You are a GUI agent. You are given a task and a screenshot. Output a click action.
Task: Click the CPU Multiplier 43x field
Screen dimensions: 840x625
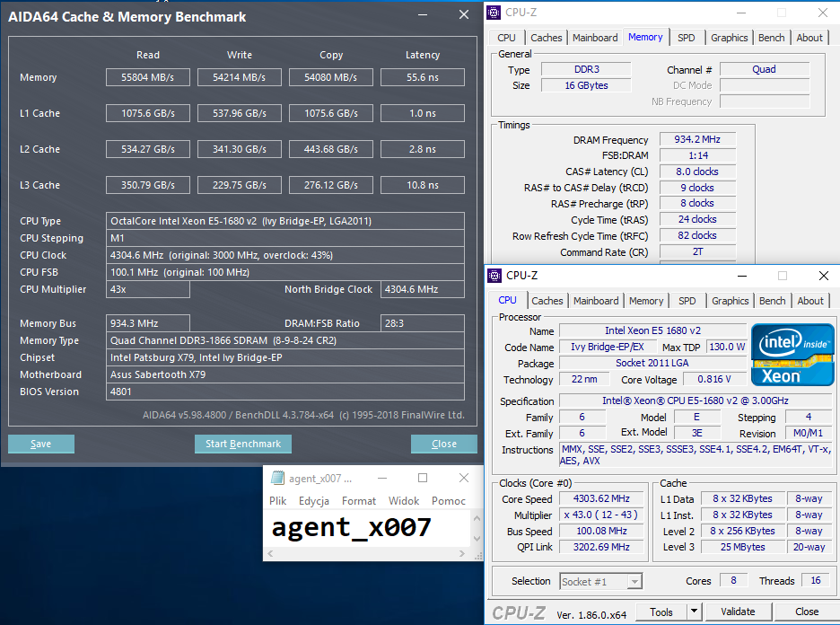click(148, 289)
